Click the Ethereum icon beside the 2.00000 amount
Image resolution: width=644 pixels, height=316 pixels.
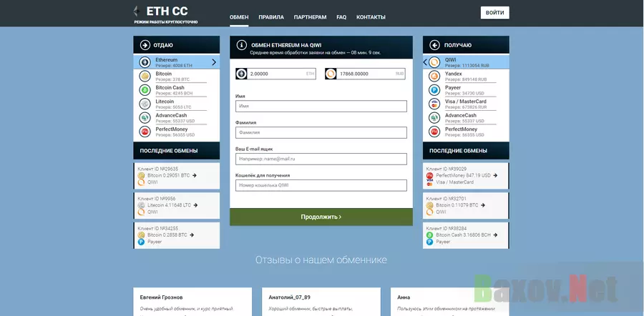click(241, 74)
